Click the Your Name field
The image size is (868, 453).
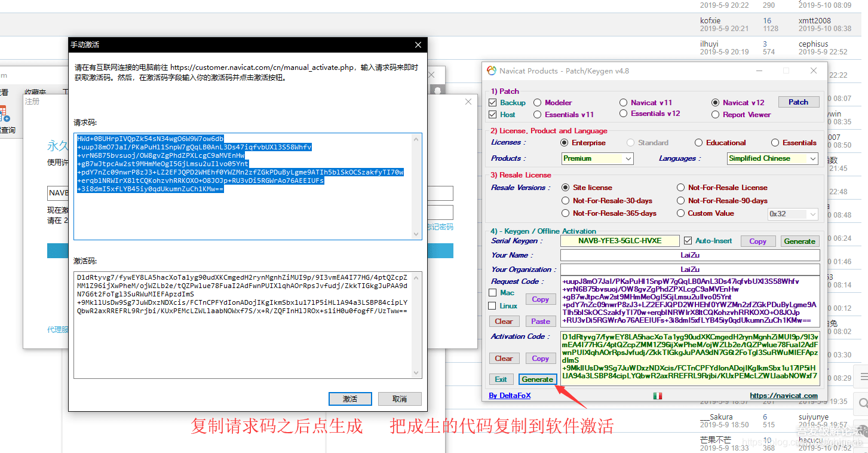690,255
